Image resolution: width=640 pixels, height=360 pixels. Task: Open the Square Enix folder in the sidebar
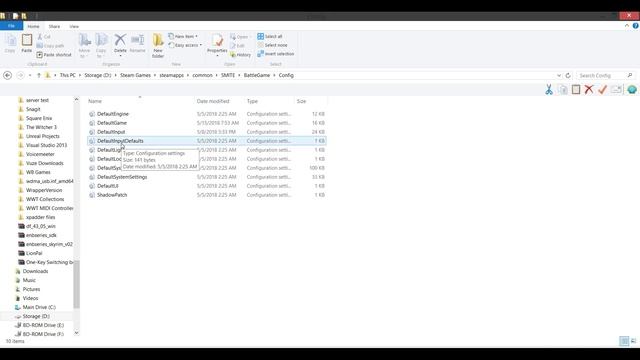[39, 118]
